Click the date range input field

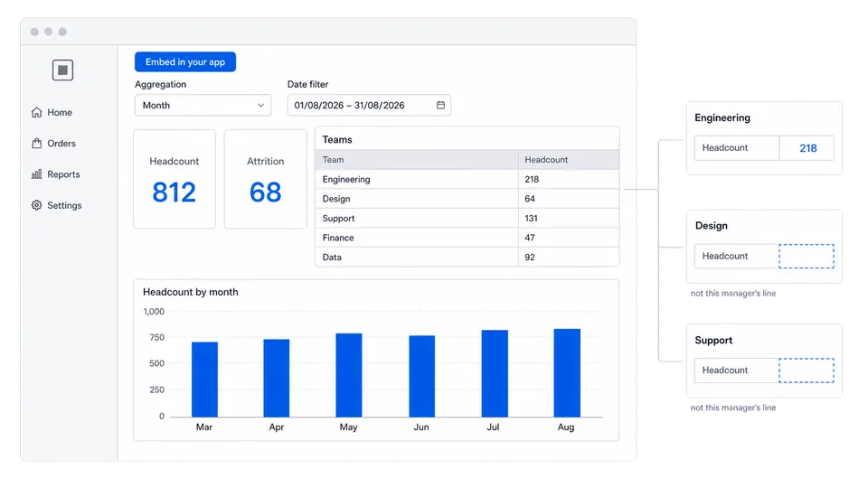click(369, 105)
